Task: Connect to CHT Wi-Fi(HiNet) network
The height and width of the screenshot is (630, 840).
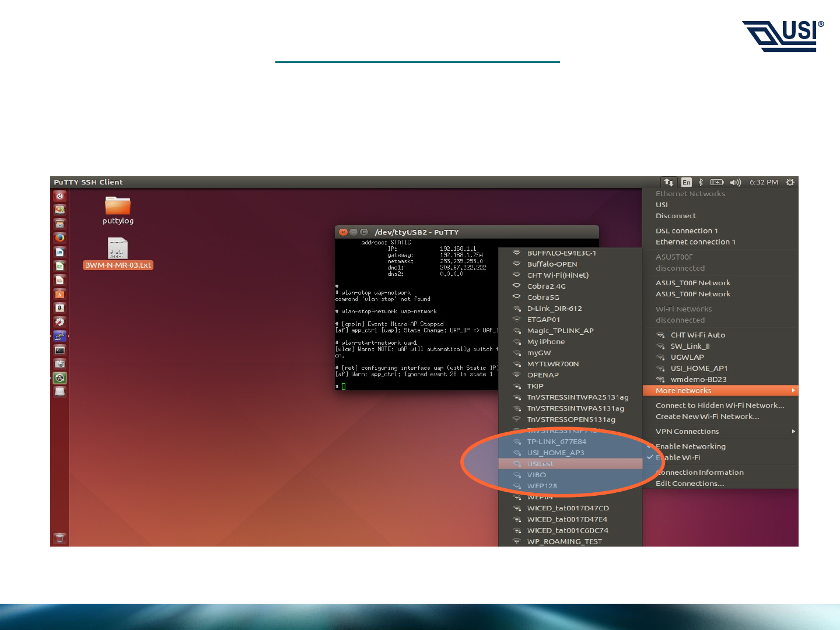Action: [570, 275]
